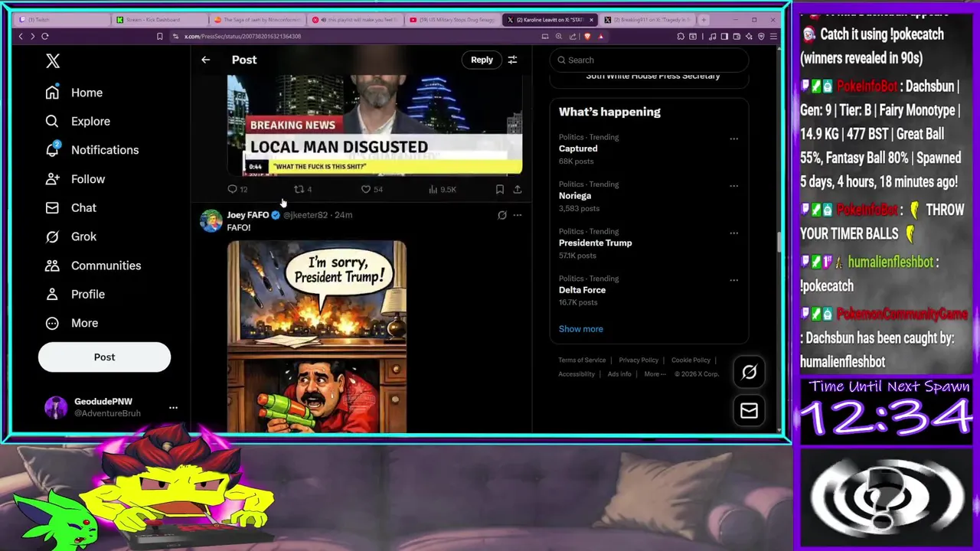The height and width of the screenshot is (551, 980).
Task: Click the address bar bookmark icon
Action: (159, 36)
